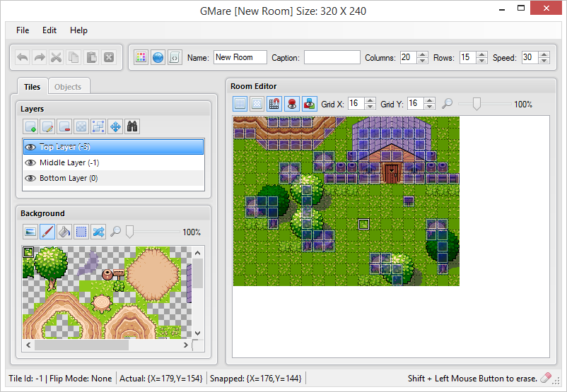Increase Columns with up arrow
567x392 pixels.
(422, 54)
